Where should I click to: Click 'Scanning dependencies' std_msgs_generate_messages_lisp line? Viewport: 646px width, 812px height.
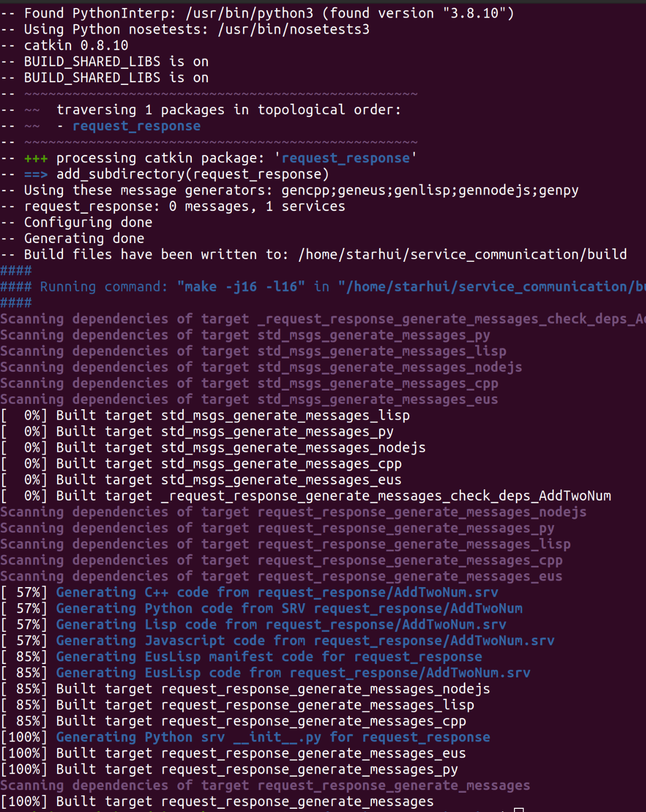click(253, 351)
